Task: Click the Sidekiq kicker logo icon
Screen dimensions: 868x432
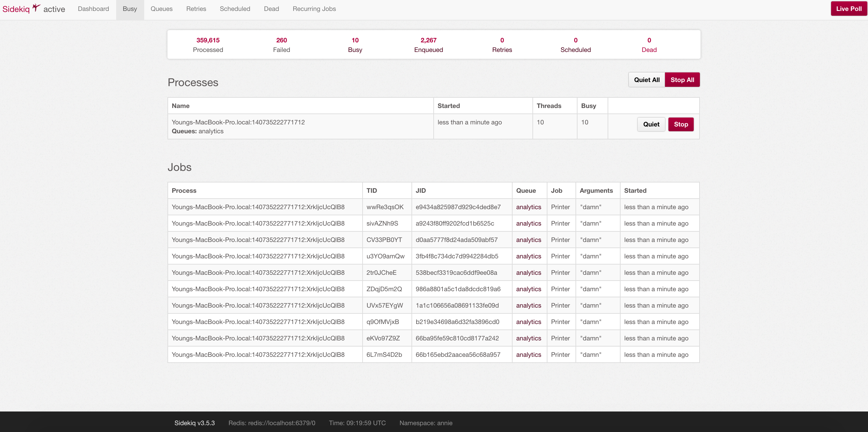Action: tap(36, 8)
